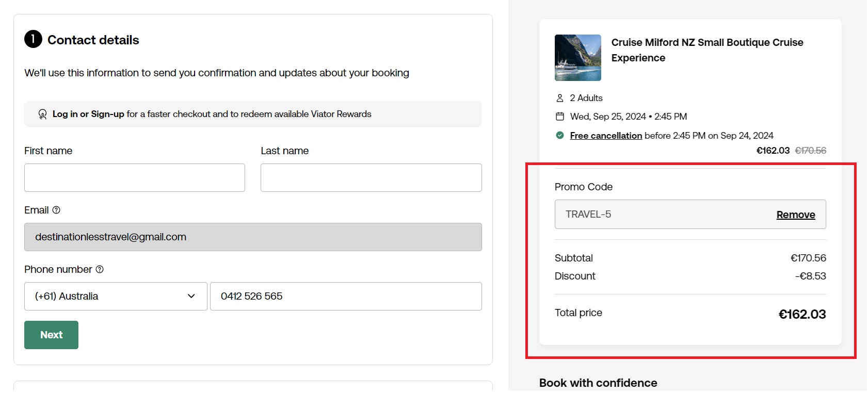Click the Cruise Milford NZ tour title
Screen dimensions: 868x393
(x=706, y=50)
